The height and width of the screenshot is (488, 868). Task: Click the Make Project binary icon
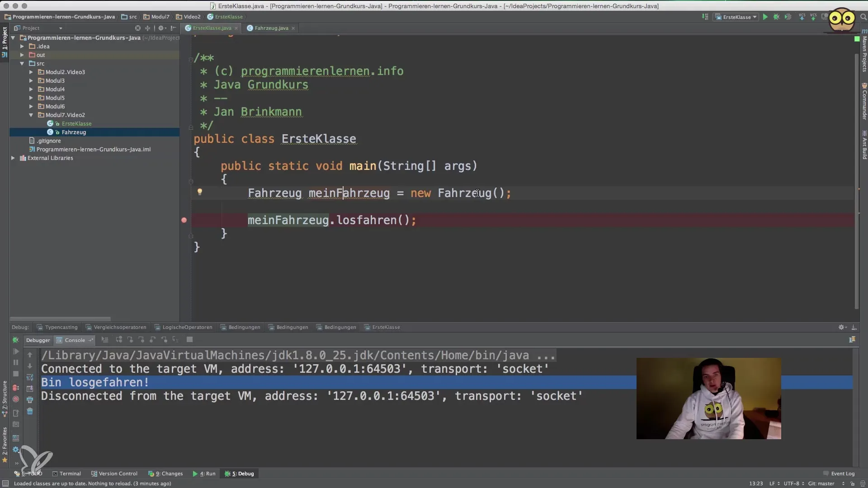705,17
